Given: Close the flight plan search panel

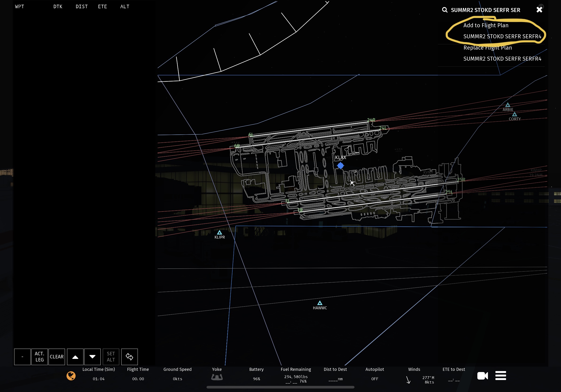Looking at the screenshot, I should click(539, 10).
